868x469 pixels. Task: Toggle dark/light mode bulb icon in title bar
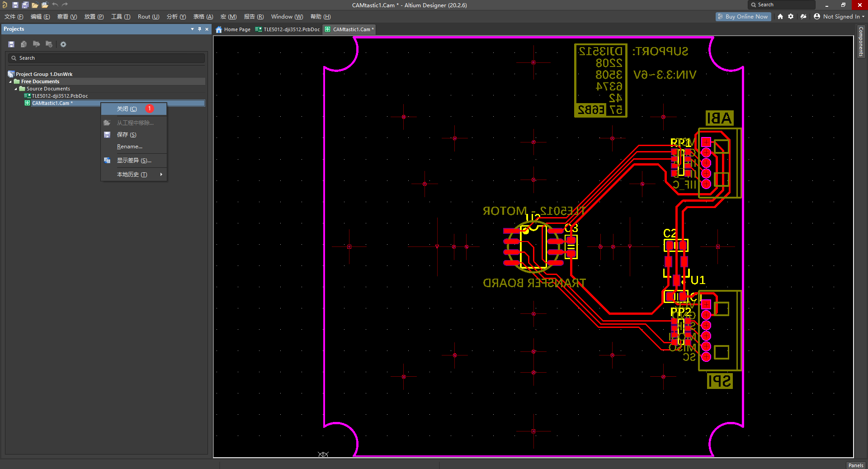(803, 16)
